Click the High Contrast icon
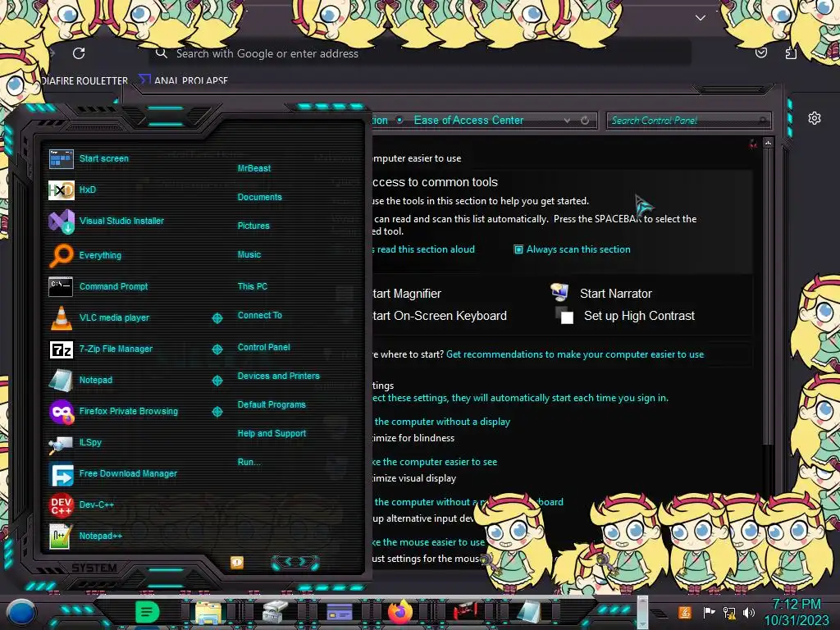 [564, 316]
